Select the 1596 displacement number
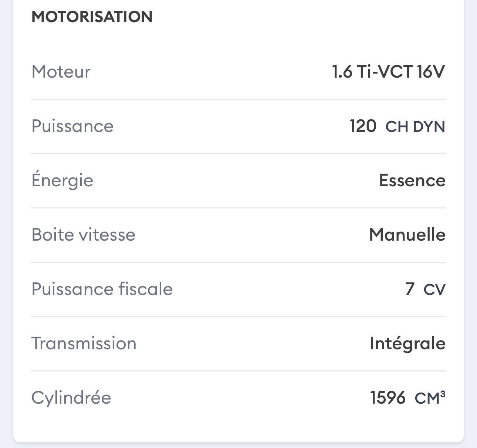Viewport: 477px width, 448px height. tap(388, 398)
